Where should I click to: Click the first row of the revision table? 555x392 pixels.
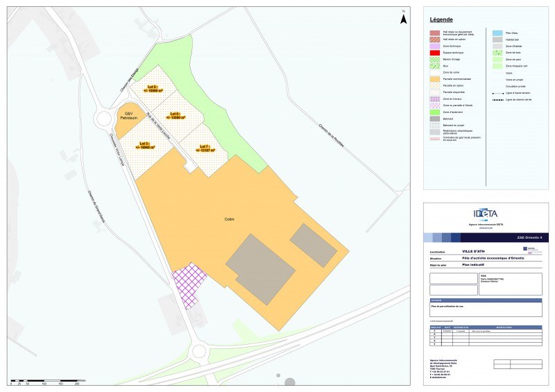[x=486, y=331]
